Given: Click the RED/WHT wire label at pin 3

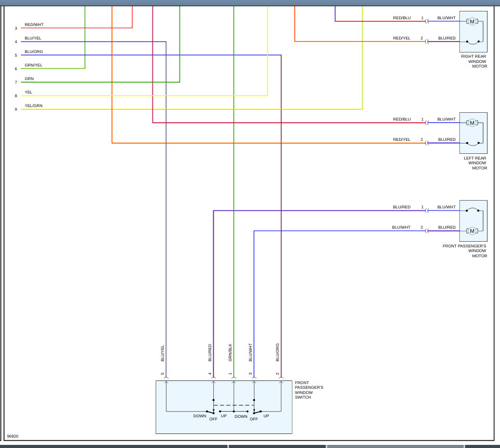Looking at the screenshot, I should (34, 24).
